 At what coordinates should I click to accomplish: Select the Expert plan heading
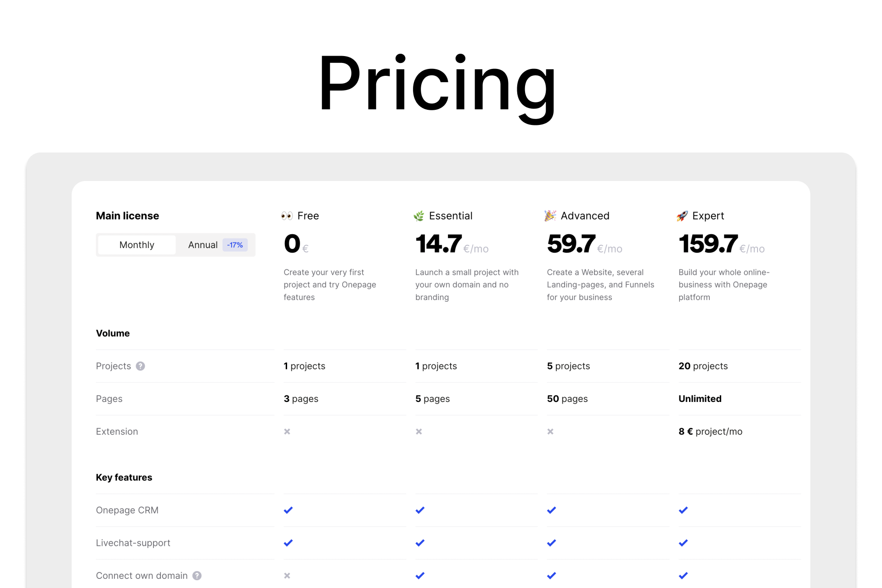pyautogui.click(x=708, y=215)
